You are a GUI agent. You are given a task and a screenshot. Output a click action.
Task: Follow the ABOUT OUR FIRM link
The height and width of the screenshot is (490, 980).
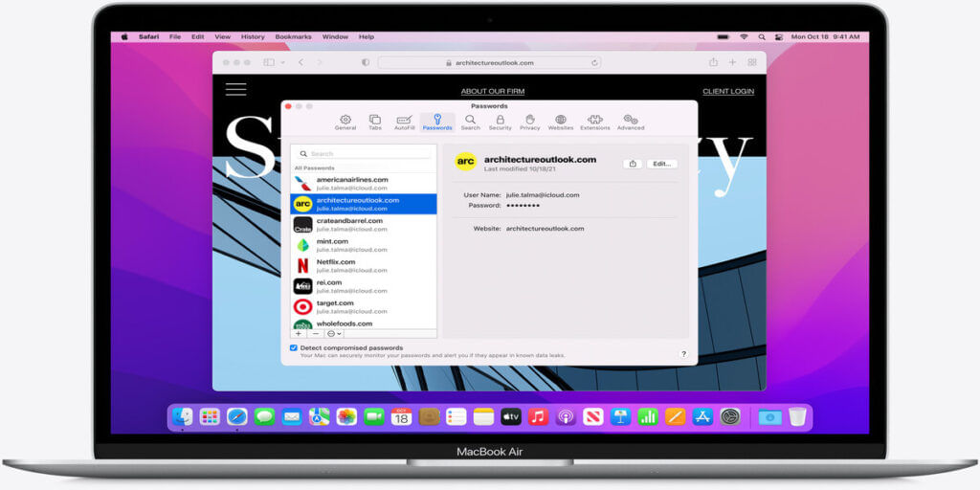(x=493, y=91)
